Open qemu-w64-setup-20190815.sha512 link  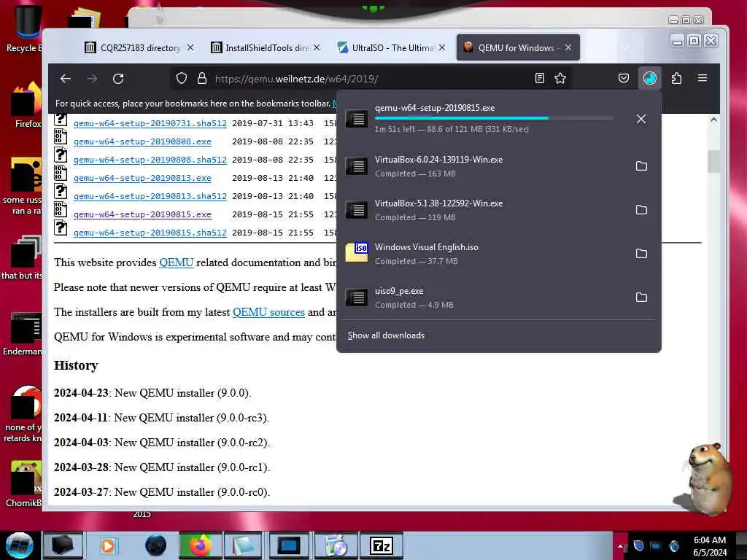click(150, 233)
